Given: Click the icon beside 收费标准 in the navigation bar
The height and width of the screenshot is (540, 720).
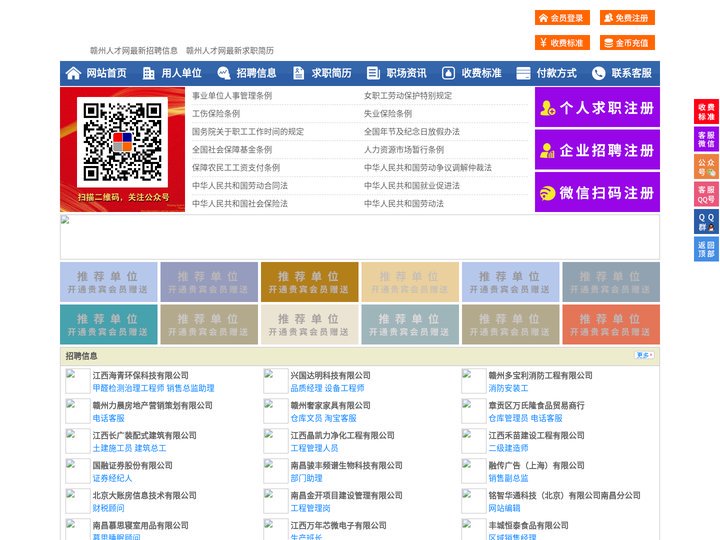Looking at the screenshot, I should coord(448,73).
